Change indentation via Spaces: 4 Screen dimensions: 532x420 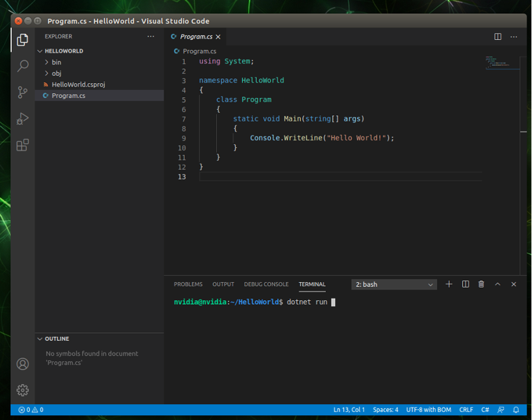click(386, 410)
